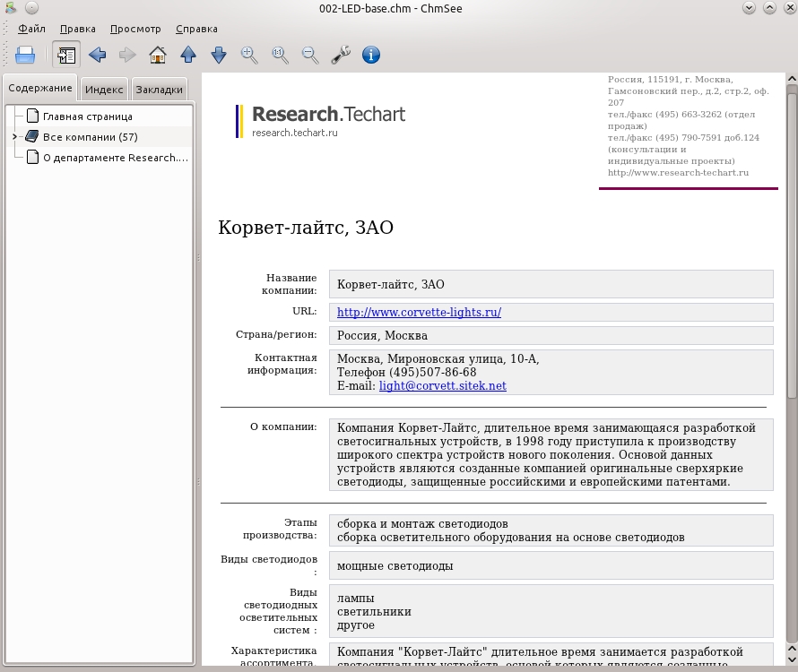Click scrollbar up arrow at top
Image resolution: width=798 pixels, height=672 pixels.
point(792,79)
